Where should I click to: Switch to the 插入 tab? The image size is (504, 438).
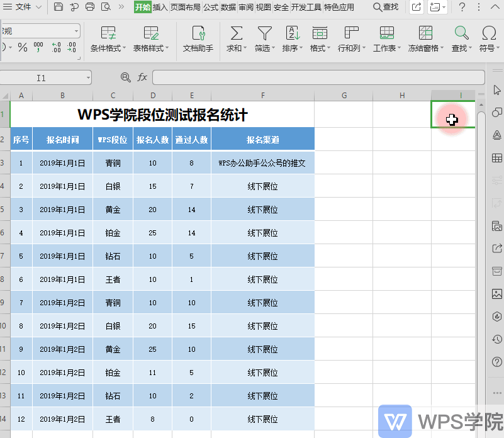pos(160,7)
